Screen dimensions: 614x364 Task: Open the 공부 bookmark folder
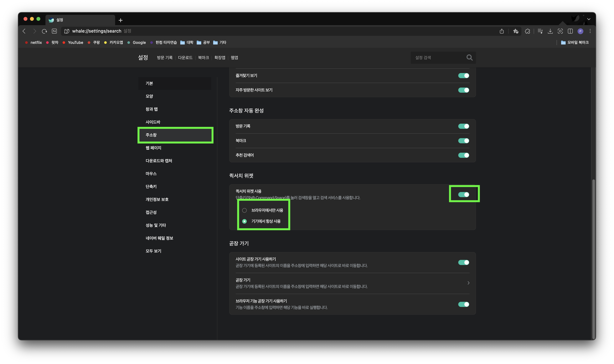tap(203, 42)
